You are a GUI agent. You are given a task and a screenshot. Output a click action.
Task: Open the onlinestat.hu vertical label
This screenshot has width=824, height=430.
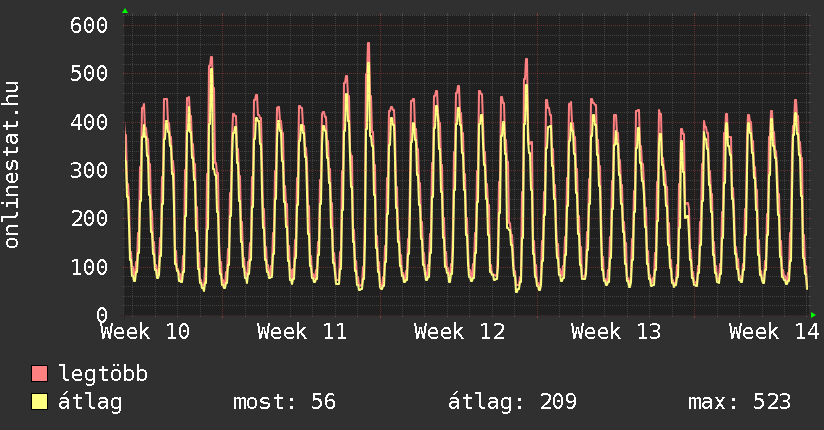point(13,165)
